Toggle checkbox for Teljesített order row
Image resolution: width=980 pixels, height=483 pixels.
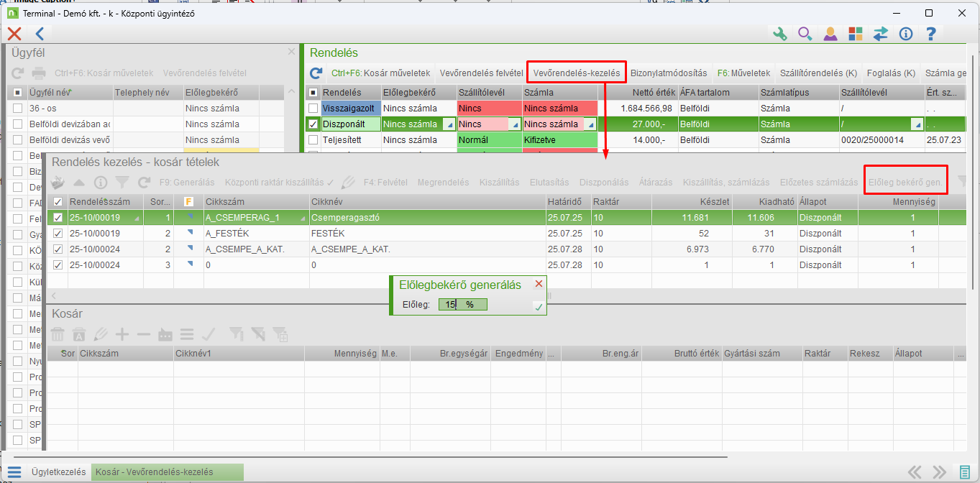(x=313, y=139)
